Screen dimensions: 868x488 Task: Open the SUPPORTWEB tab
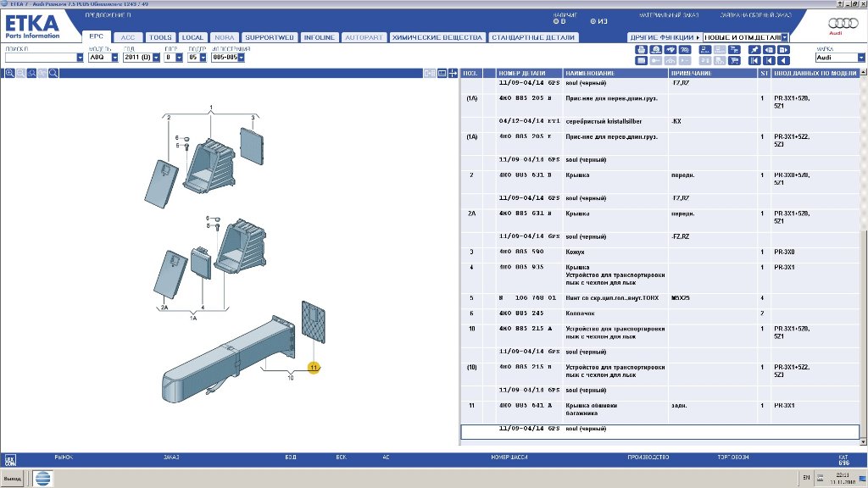269,38
